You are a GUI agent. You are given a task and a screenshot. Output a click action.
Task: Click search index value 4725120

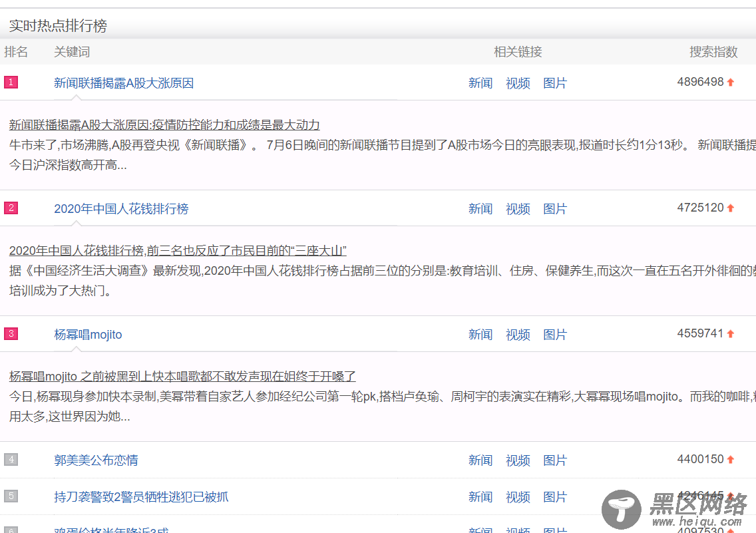(x=700, y=208)
